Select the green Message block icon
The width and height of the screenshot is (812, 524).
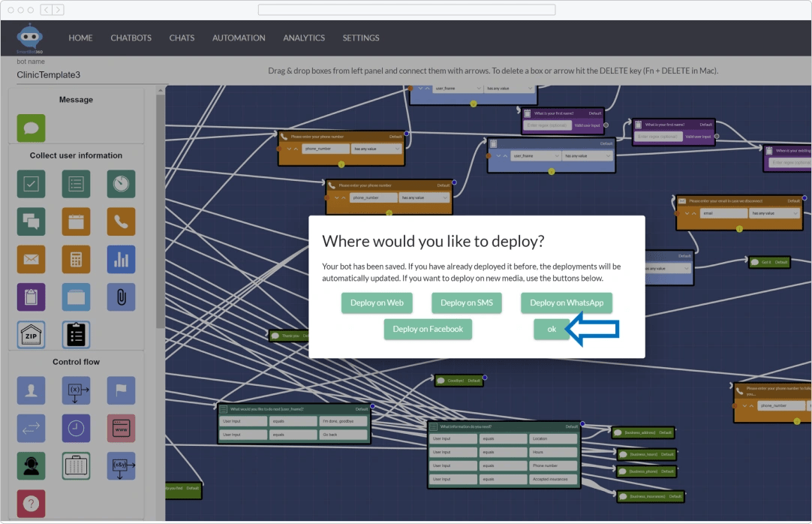(x=31, y=128)
